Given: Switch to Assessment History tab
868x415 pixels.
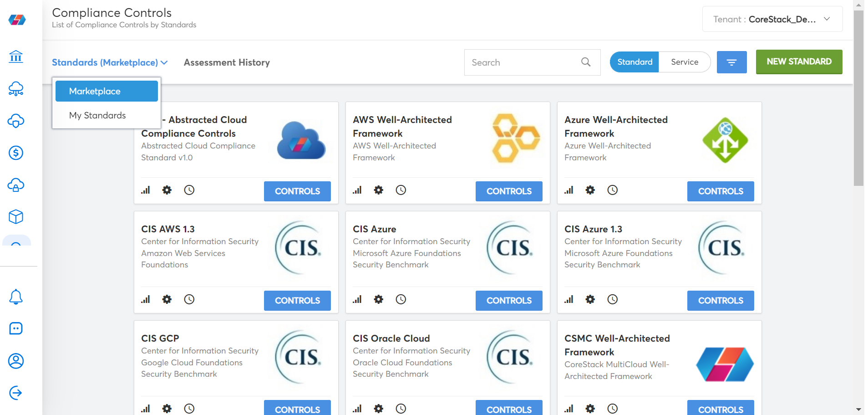Looking at the screenshot, I should pyautogui.click(x=227, y=62).
